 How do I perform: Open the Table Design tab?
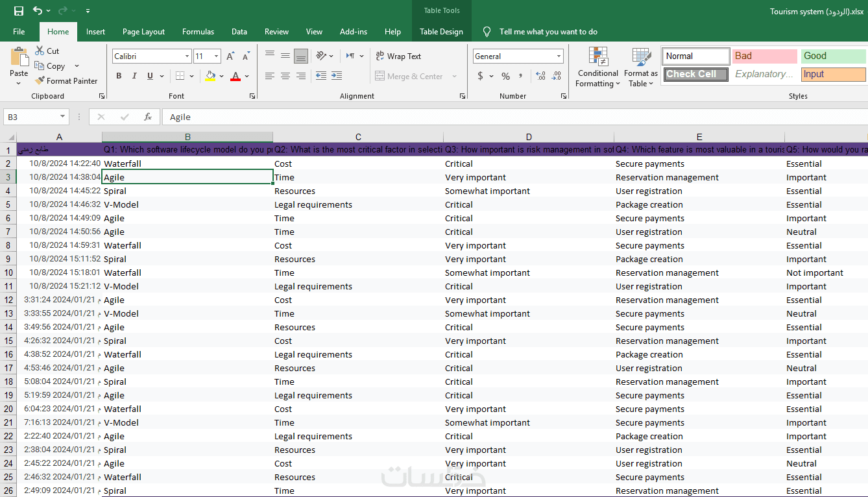click(x=441, y=32)
